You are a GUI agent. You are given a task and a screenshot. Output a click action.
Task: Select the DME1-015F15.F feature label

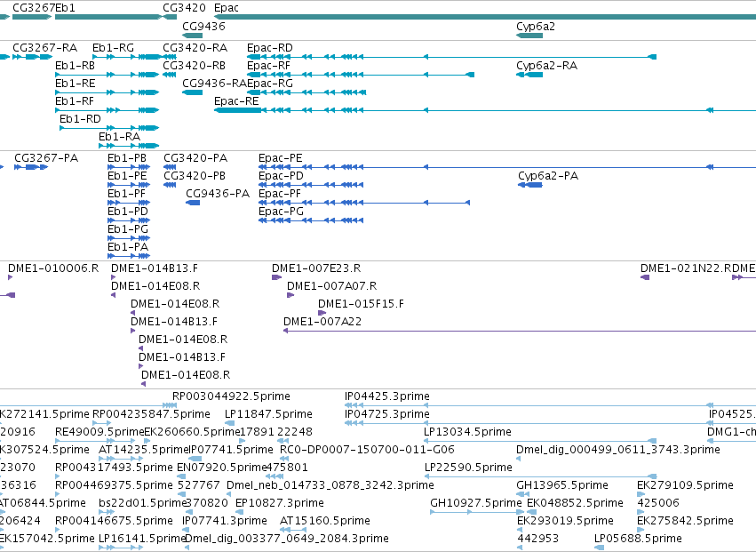point(362,304)
